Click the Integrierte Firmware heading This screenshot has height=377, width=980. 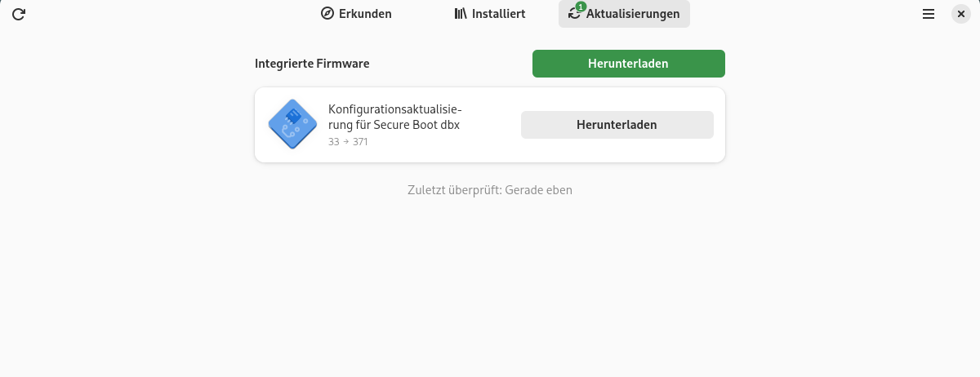[x=312, y=64]
